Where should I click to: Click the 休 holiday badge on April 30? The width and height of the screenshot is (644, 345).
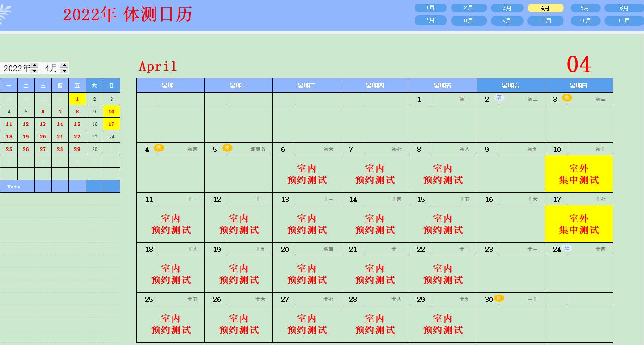click(x=499, y=298)
